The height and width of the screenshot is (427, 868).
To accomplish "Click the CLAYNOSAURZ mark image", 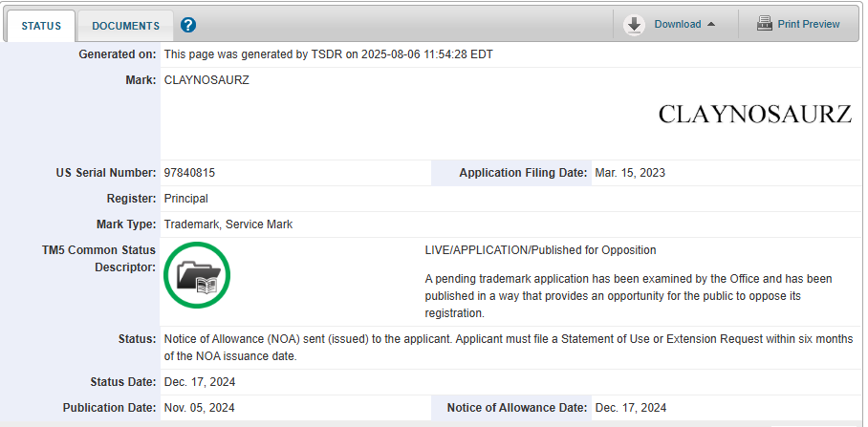I will [754, 114].
